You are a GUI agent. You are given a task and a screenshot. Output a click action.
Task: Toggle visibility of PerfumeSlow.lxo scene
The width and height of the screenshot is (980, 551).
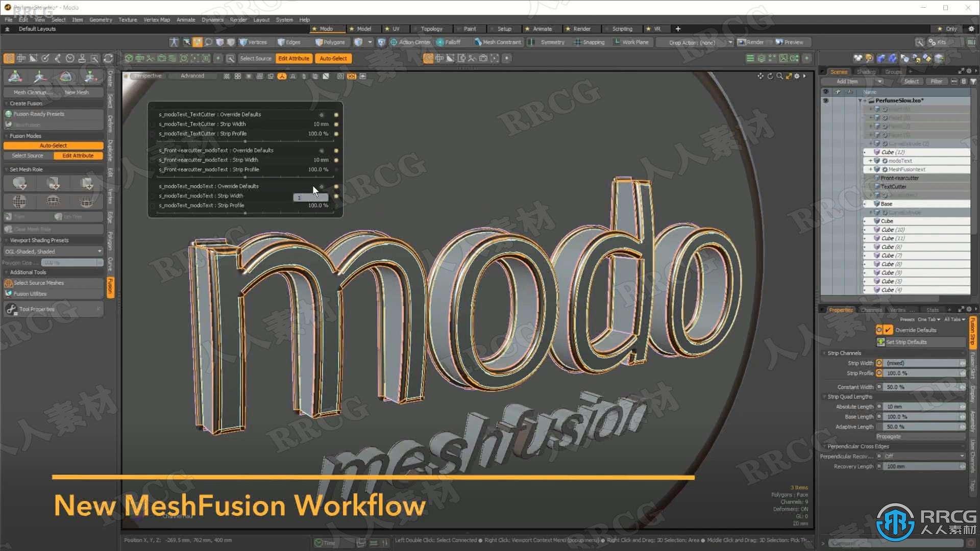coord(825,101)
